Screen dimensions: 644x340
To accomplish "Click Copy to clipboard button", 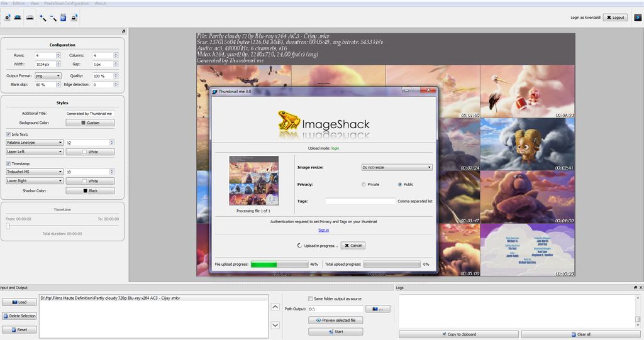I will [x=458, y=334].
